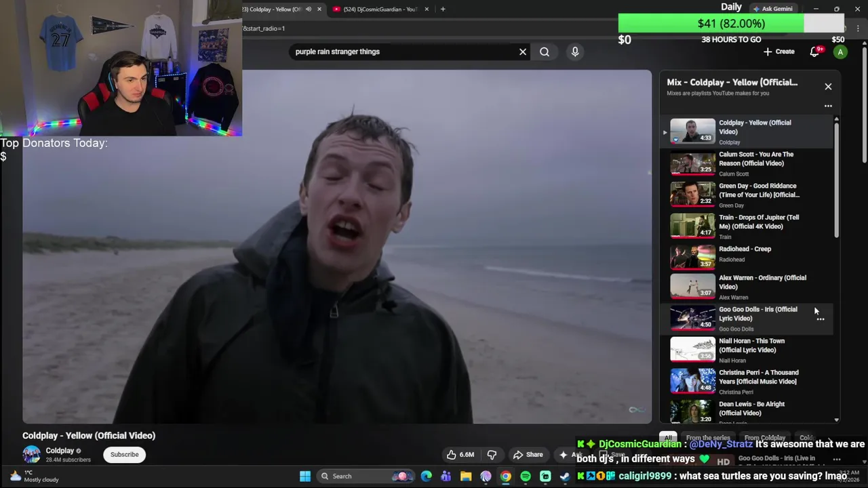
Task: Open the Windows Start menu
Action: [305, 476]
